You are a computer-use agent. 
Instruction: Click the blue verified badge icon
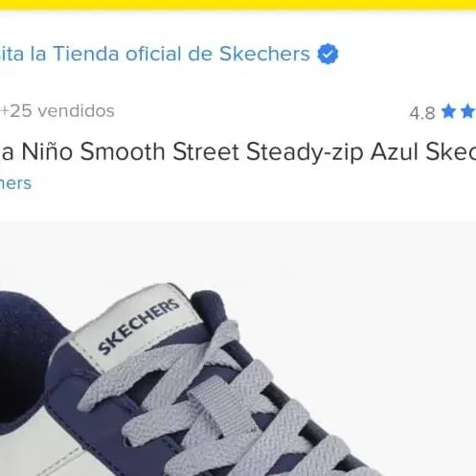328,54
